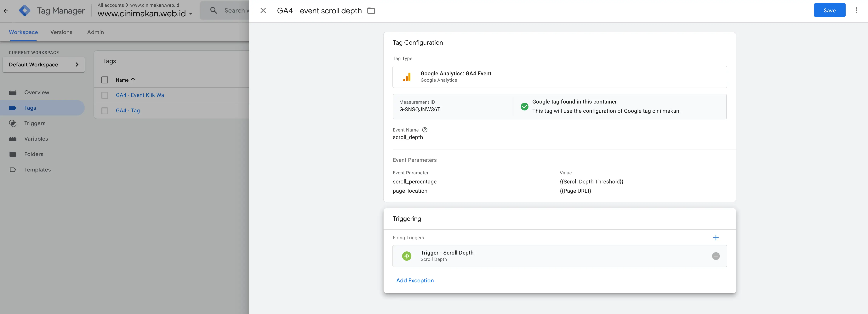Viewport: 868px width, 314px height.
Task: Click the Google Analytics GA4 Event icon
Action: point(407,77)
